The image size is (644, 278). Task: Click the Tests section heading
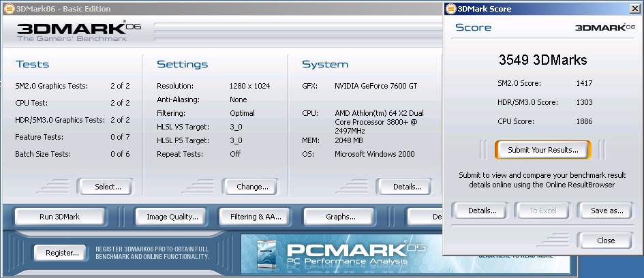(x=32, y=64)
